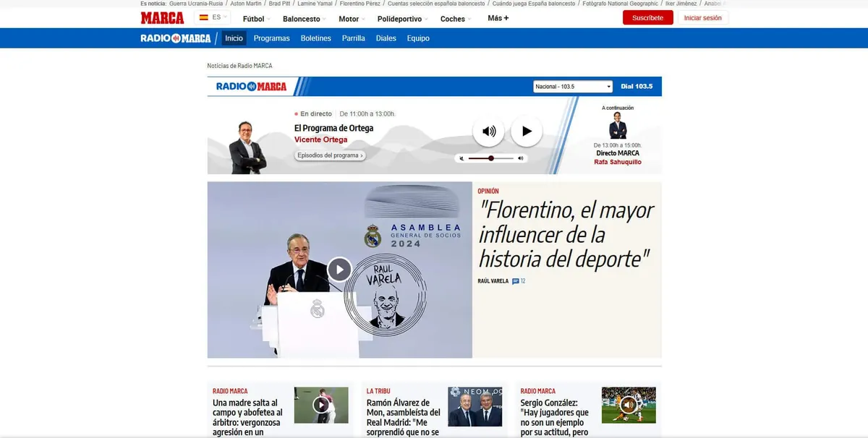Open author Raúl Varela link
Viewport: 868px width, 438px height.
pos(493,280)
